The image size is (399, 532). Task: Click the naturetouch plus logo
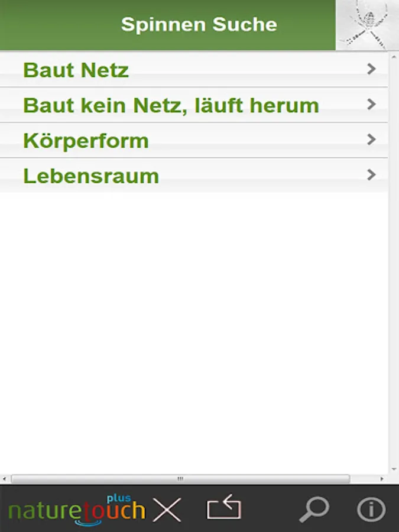(x=77, y=510)
